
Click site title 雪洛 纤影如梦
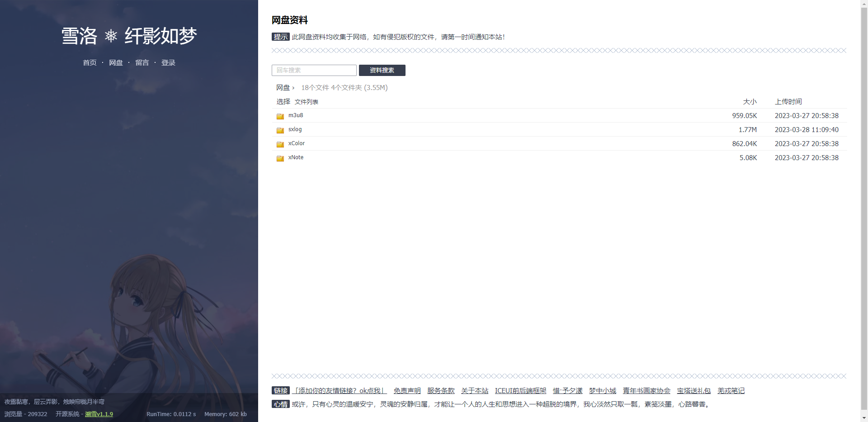pyautogui.click(x=129, y=36)
